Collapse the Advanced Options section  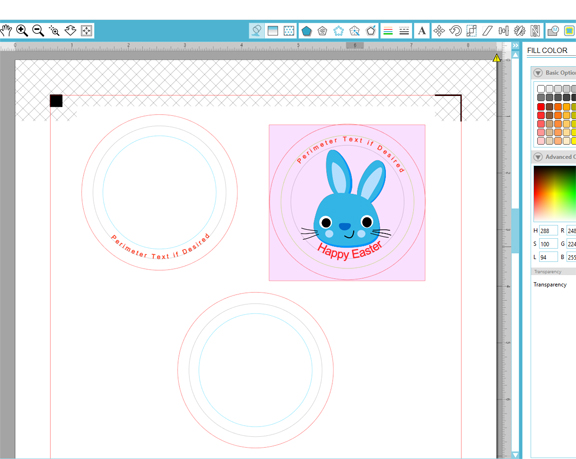pos(538,157)
